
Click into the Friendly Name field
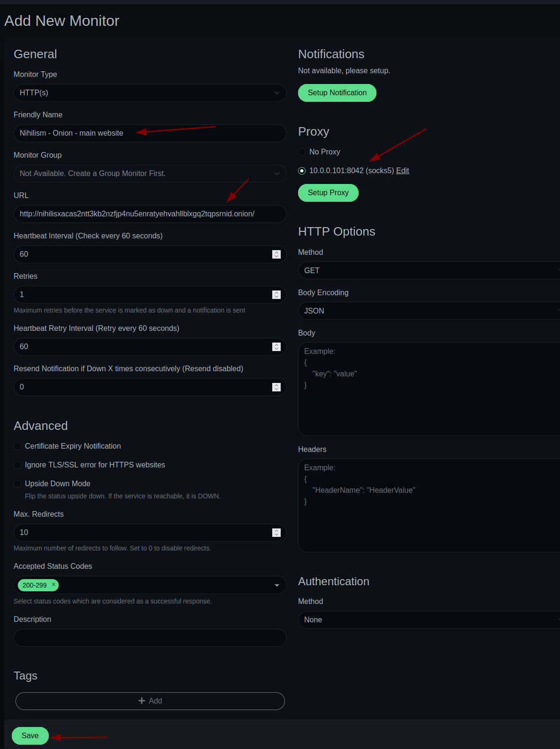[150, 133]
